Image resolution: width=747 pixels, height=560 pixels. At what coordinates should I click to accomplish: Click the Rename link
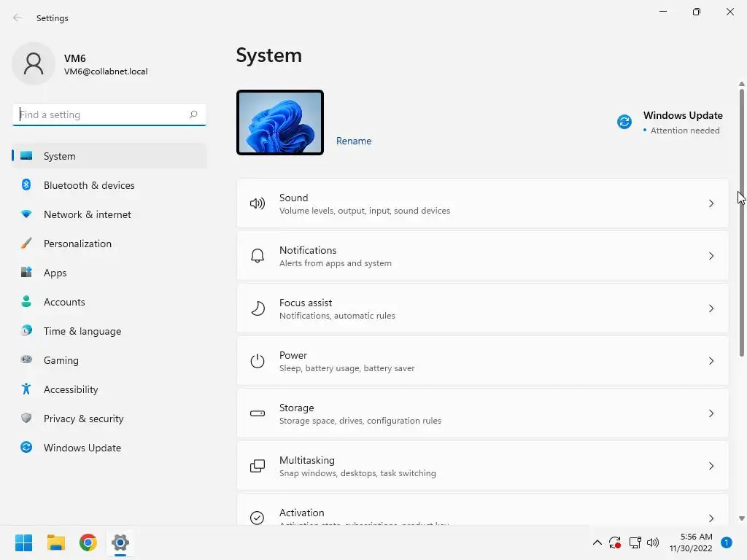(354, 141)
